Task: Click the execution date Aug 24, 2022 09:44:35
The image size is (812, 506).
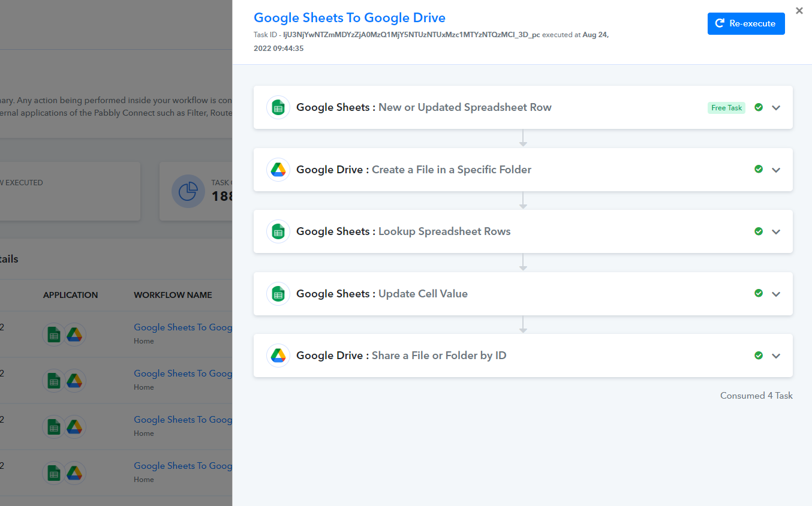Action: click(x=431, y=41)
